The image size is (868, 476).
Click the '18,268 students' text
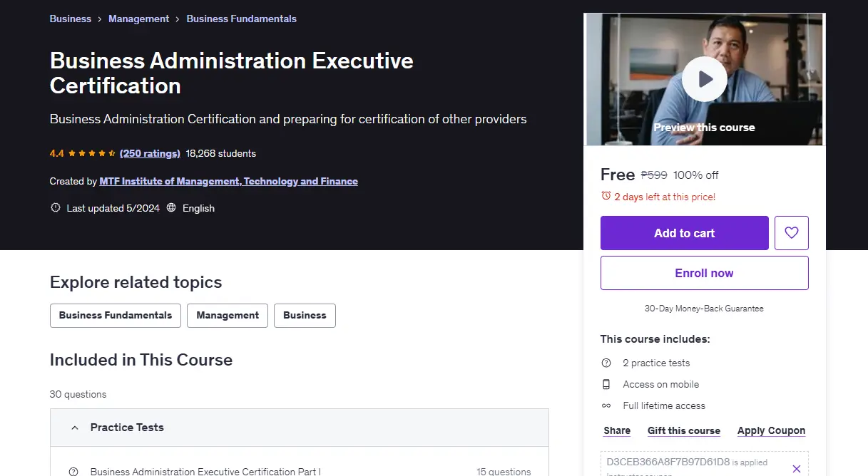[x=221, y=153]
